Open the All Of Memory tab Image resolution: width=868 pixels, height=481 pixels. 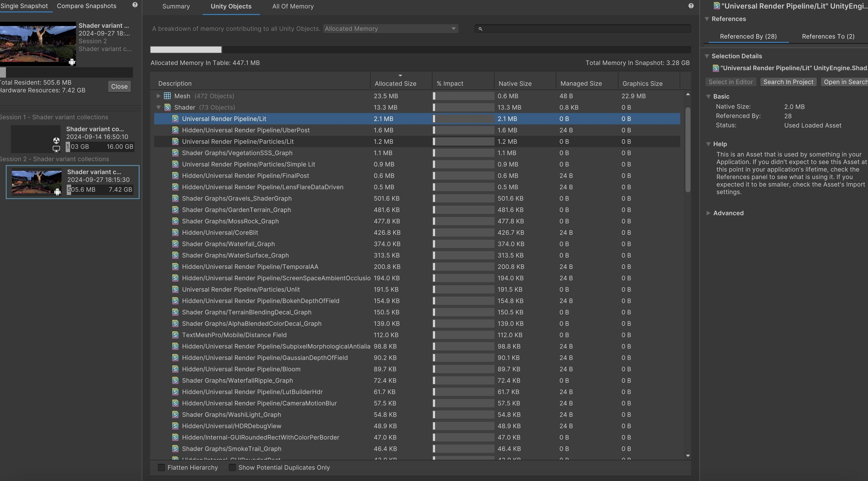pyautogui.click(x=293, y=6)
